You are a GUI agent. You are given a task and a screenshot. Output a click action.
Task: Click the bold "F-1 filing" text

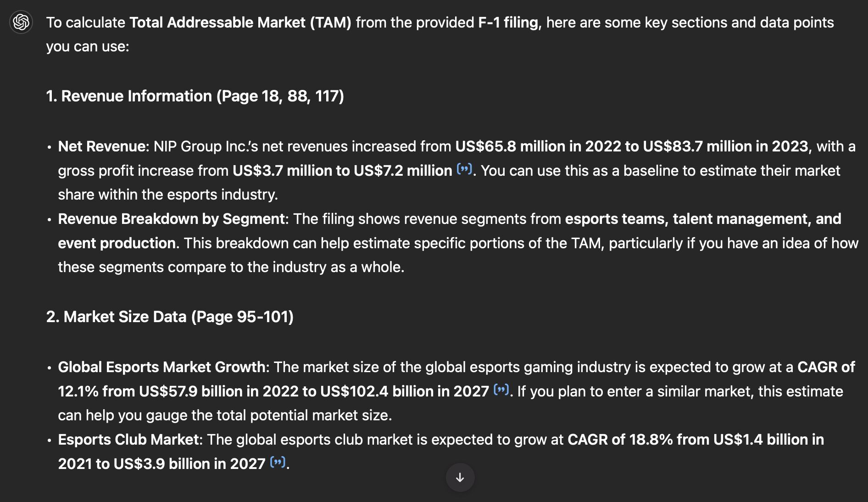pos(507,22)
